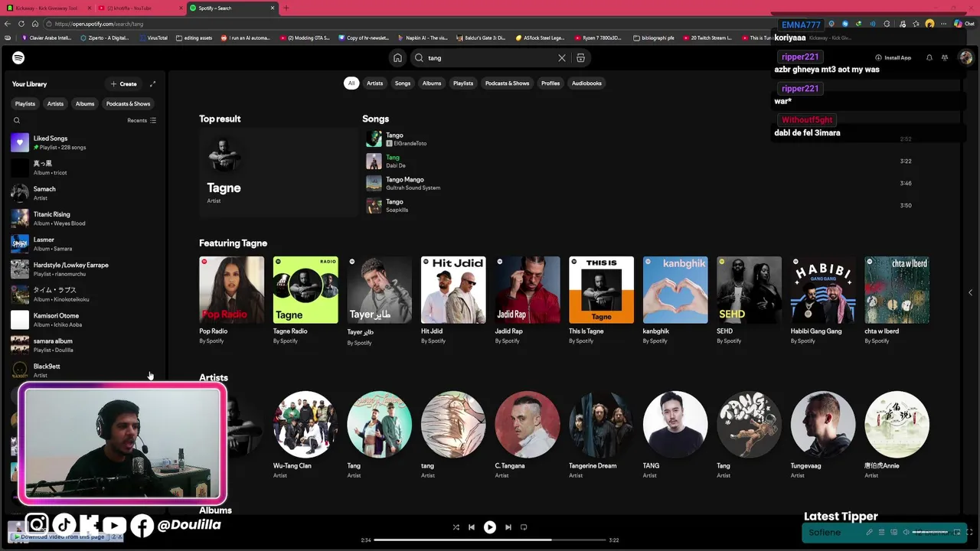Expand the right side panel chevron
This screenshot has width=980, height=551.
[x=970, y=292]
